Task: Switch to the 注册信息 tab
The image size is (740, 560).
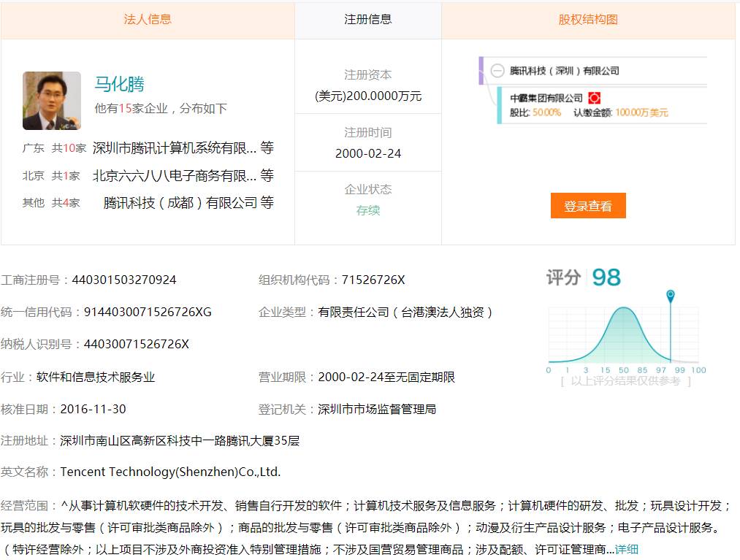Action: [367, 19]
